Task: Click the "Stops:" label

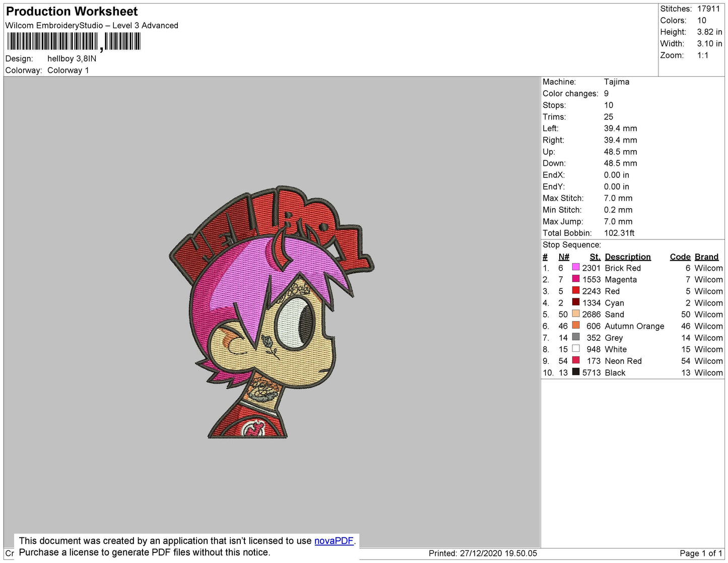Action: click(554, 105)
